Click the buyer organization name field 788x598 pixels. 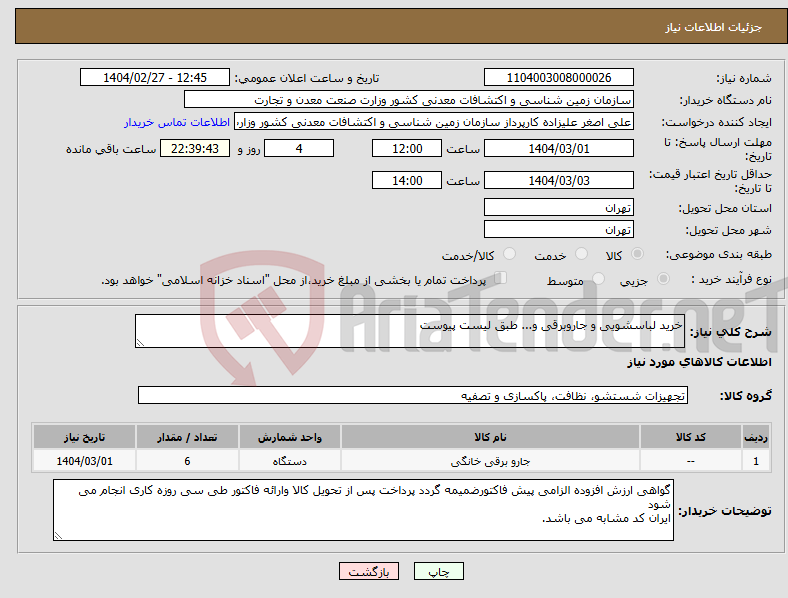(409, 99)
